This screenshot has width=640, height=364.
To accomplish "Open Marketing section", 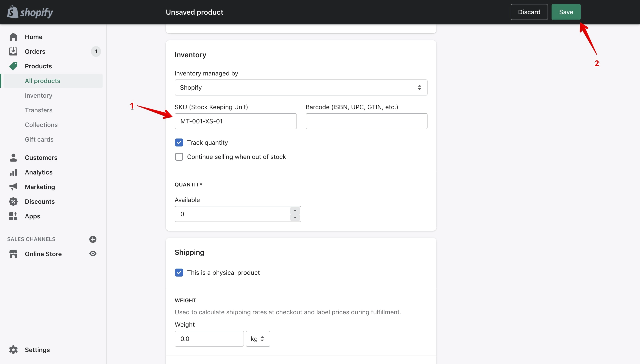I will [x=40, y=187].
